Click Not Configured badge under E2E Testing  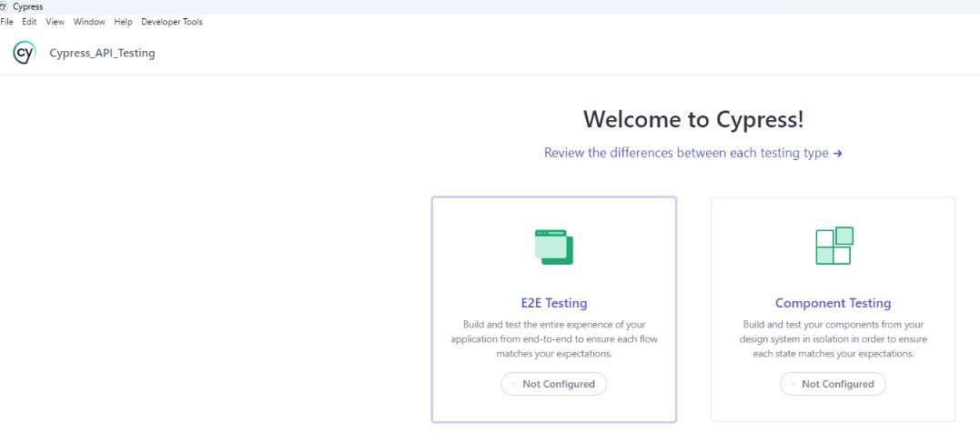point(554,384)
